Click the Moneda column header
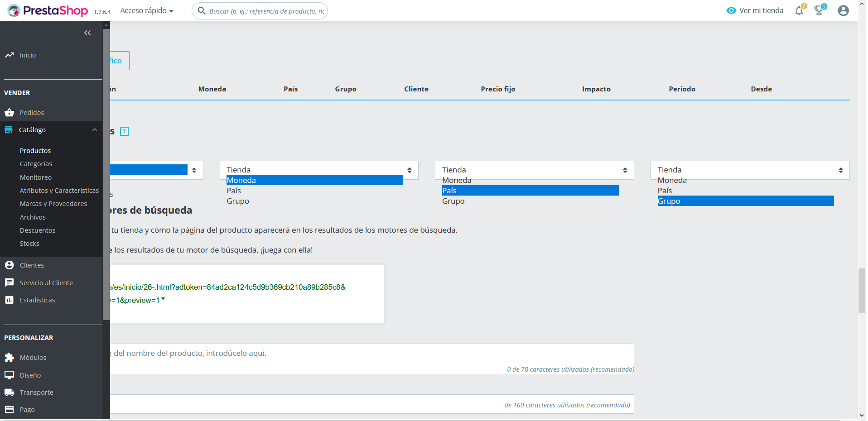Viewport: 868px width, 421px height. 212,89
